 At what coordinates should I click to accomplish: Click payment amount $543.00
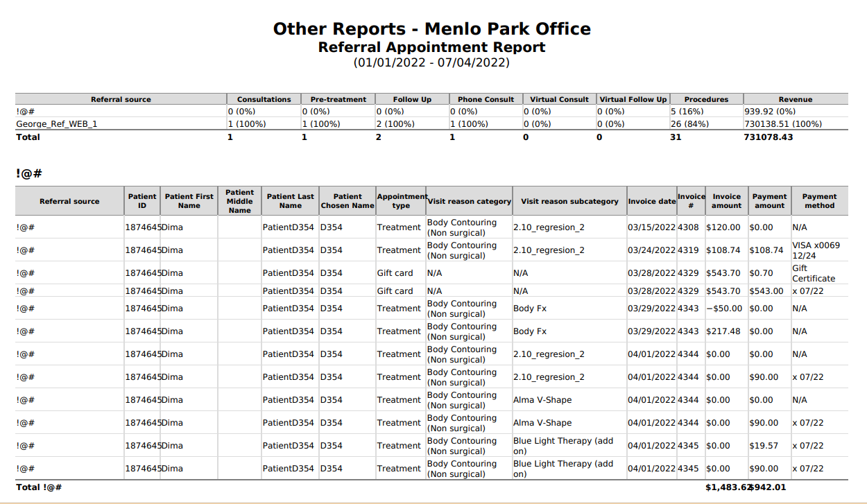tap(766, 291)
